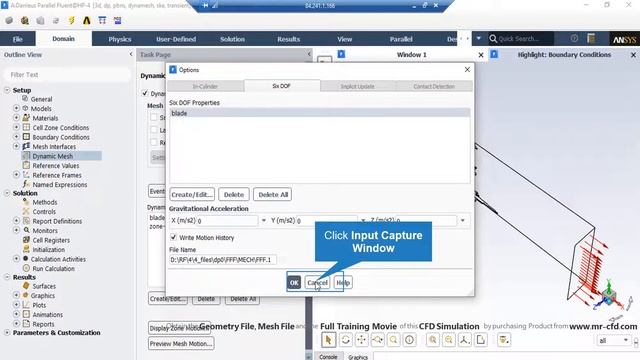Toggle the Write Motion History checkbox

pos(173,237)
